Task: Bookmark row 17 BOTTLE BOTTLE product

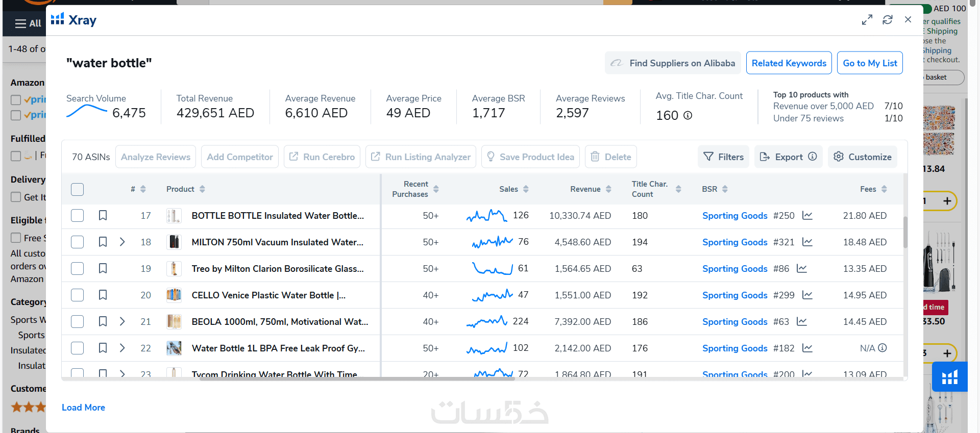Action: pos(103,215)
